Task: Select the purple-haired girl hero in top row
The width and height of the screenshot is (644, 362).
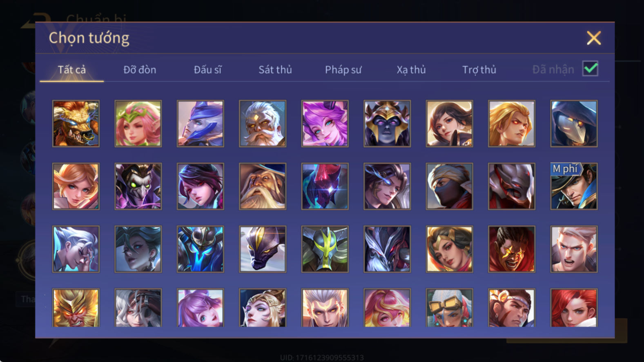Action: (325, 124)
